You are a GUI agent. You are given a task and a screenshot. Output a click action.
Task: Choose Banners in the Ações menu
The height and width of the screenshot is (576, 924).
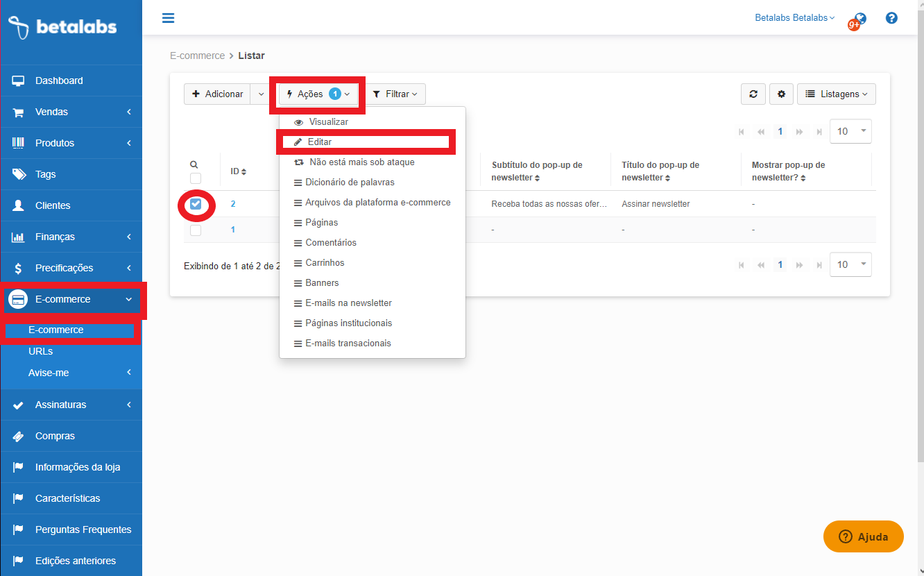click(x=322, y=283)
